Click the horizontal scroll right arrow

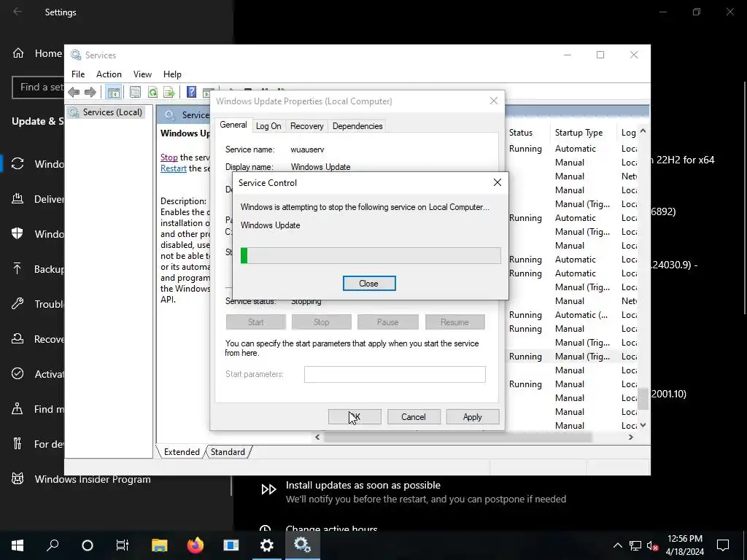tap(631, 437)
